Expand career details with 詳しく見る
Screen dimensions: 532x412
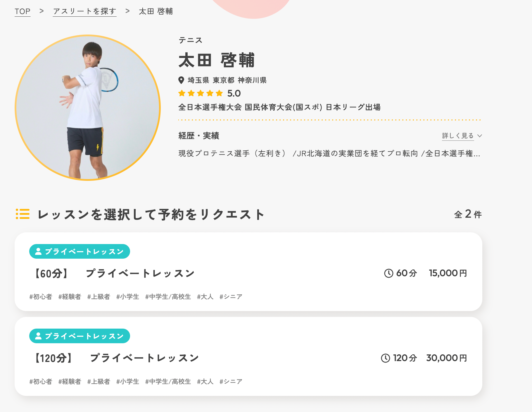457,136
